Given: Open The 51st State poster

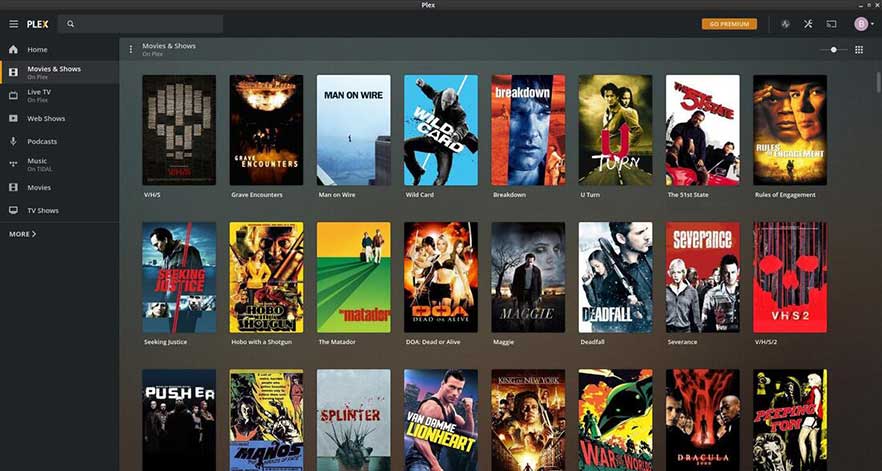Looking at the screenshot, I should coord(703,130).
